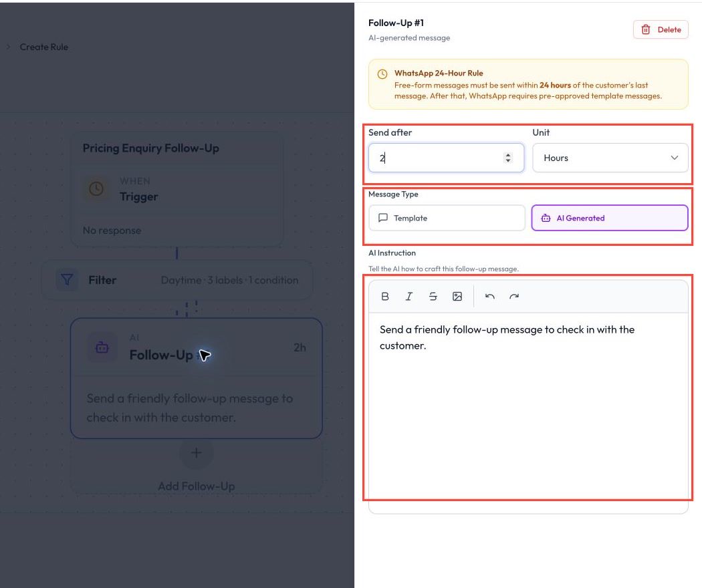
Task: Open the Unit dropdown showing Hours
Action: click(x=610, y=158)
